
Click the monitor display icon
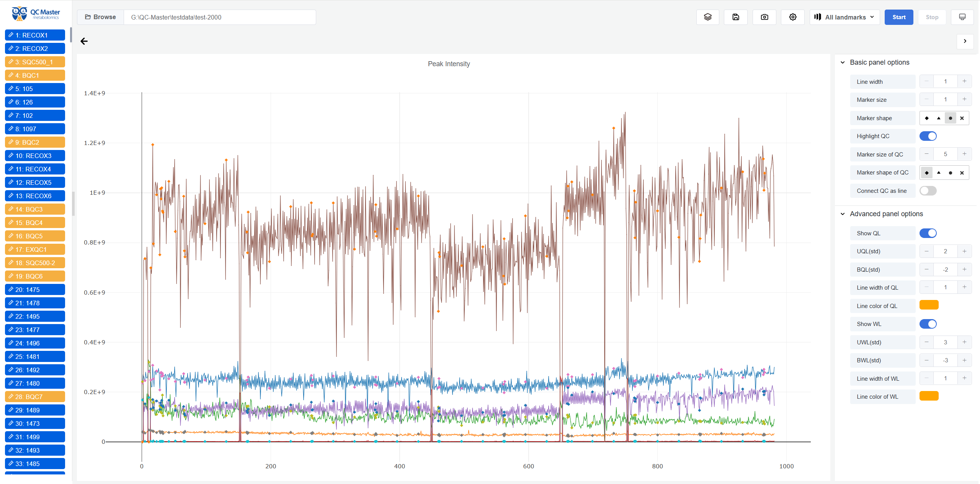click(x=962, y=17)
